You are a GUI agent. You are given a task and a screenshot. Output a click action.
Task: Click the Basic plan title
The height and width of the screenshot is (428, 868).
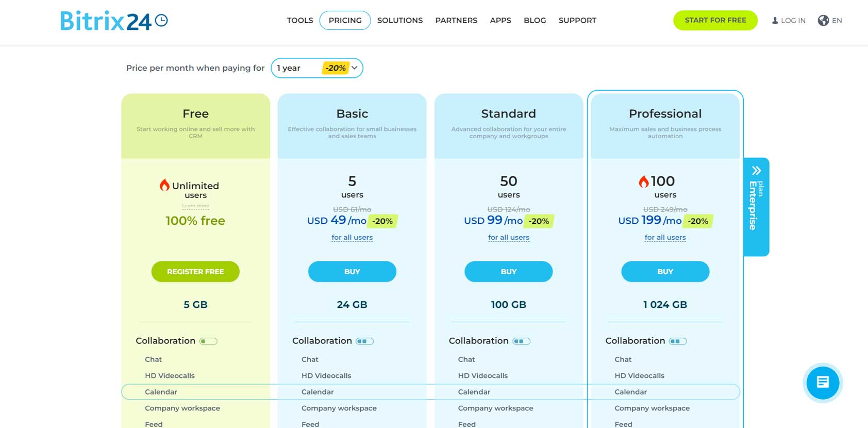click(352, 113)
